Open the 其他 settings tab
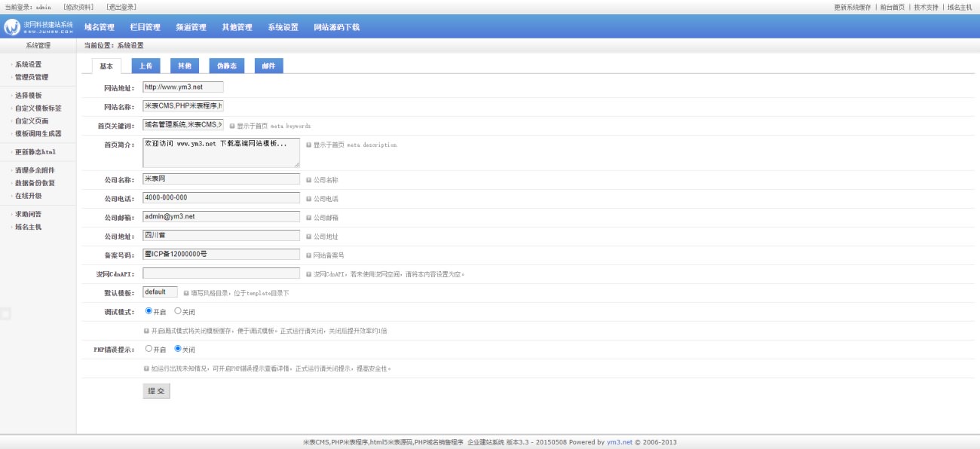The width and height of the screenshot is (980, 449). 185,66
